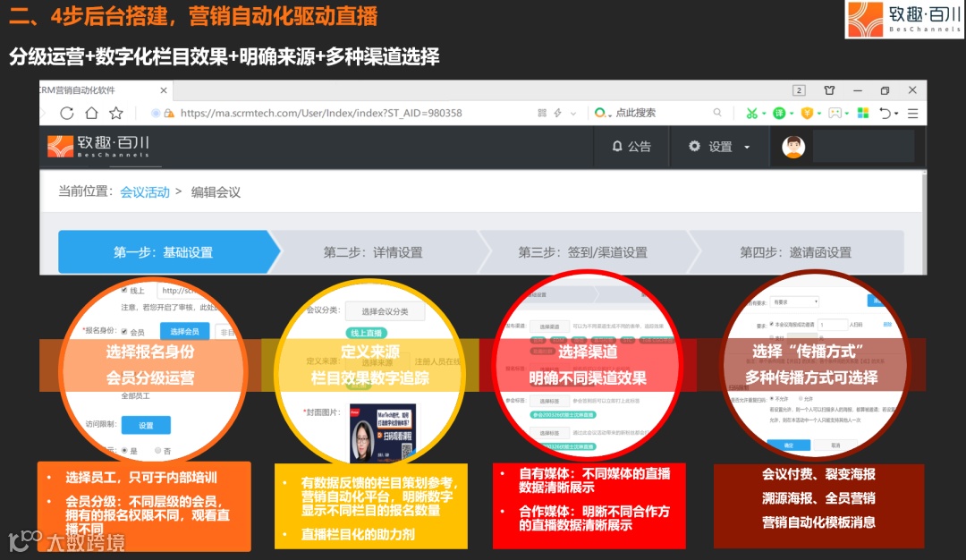966x560 pixels.
Task: Click the 取消 cancel button
Action: [x=835, y=445]
